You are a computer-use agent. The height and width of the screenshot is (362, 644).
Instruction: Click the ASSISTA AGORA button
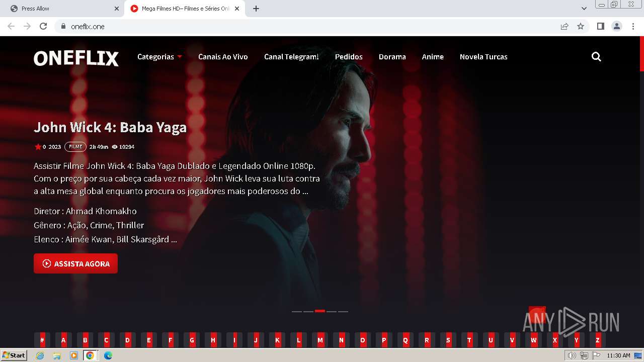pos(75,263)
